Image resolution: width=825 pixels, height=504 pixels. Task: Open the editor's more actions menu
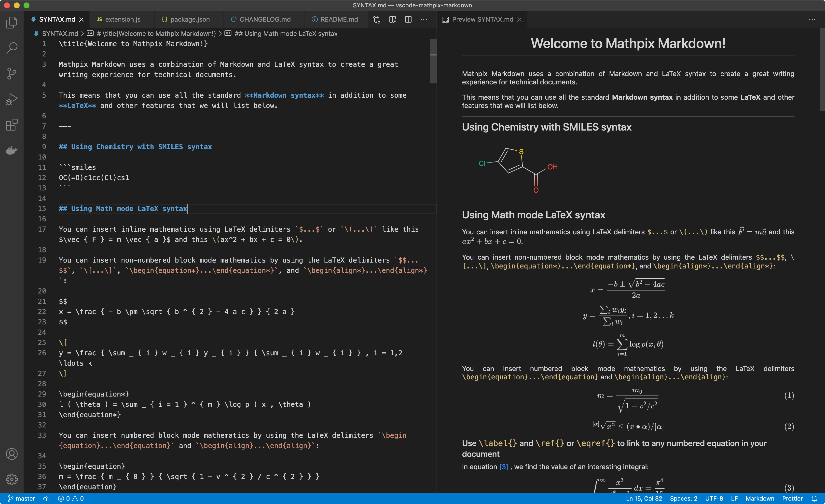point(424,19)
